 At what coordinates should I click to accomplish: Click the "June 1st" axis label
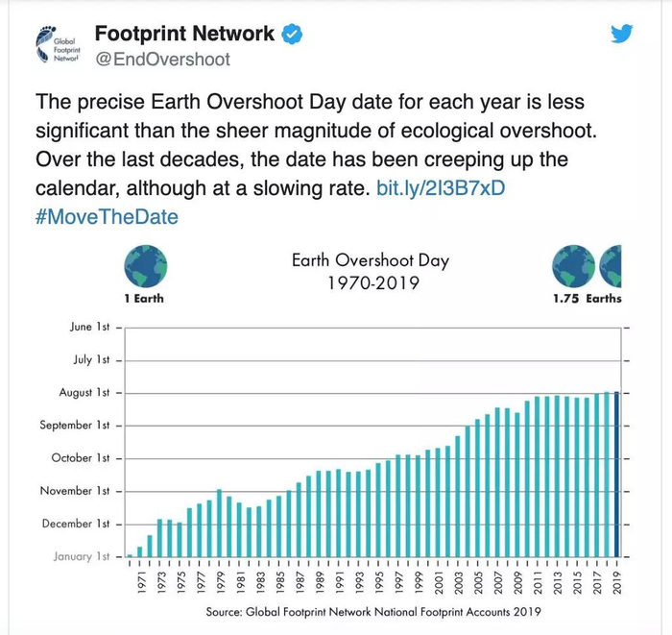tap(94, 328)
